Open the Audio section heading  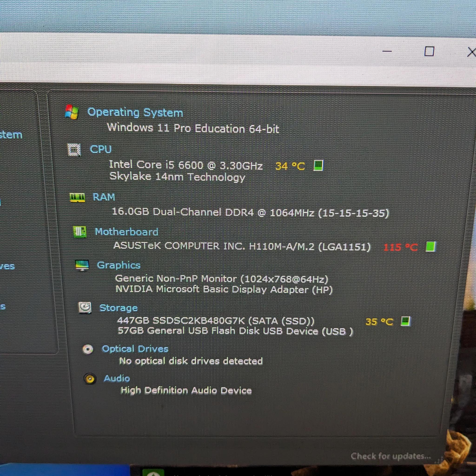click(117, 378)
